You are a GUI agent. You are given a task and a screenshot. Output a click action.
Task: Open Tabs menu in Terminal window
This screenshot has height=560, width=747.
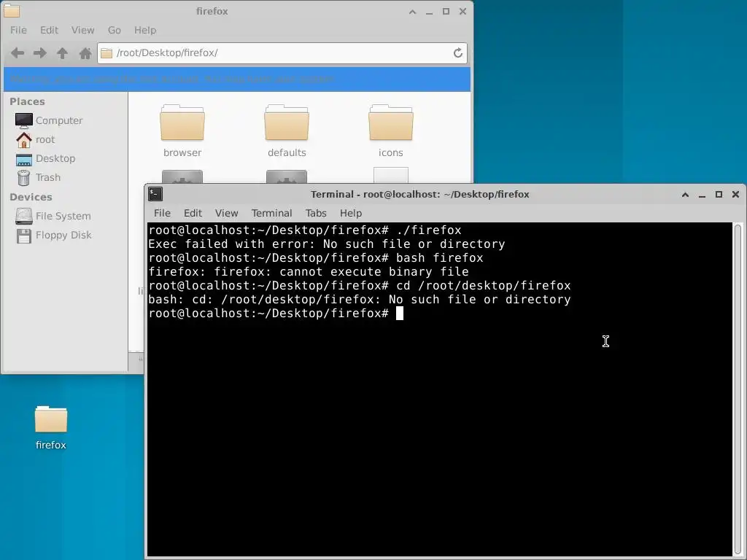click(316, 213)
